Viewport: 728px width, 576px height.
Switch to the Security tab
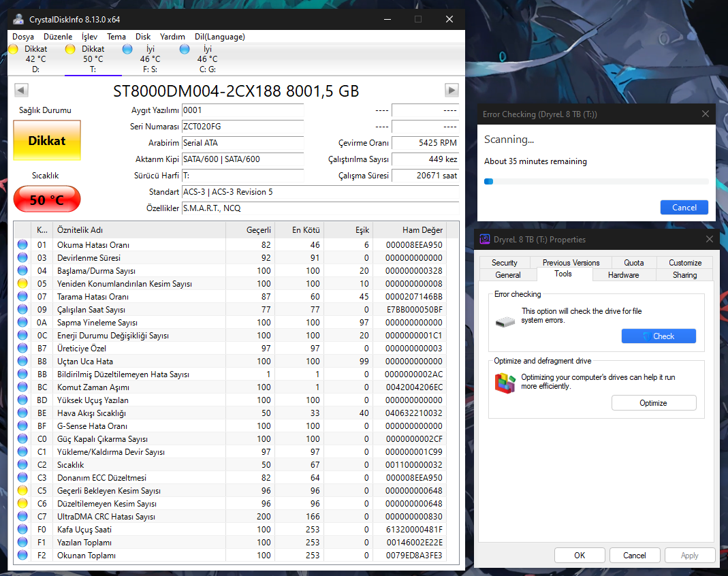point(505,263)
